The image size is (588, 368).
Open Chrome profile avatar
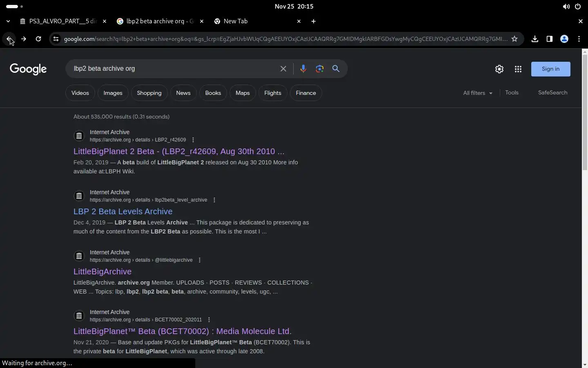(x=564, y=39)
